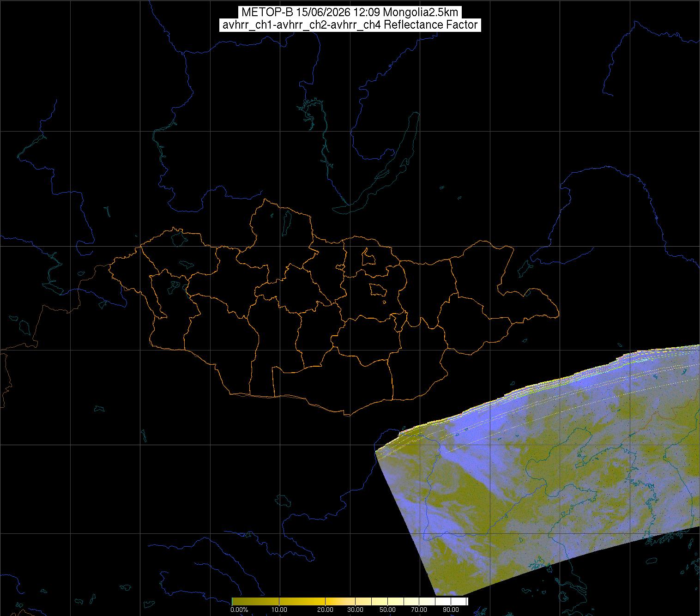Click the "90.00" colorbar label
Screen dimensions: 700x616
pos(450,610)
